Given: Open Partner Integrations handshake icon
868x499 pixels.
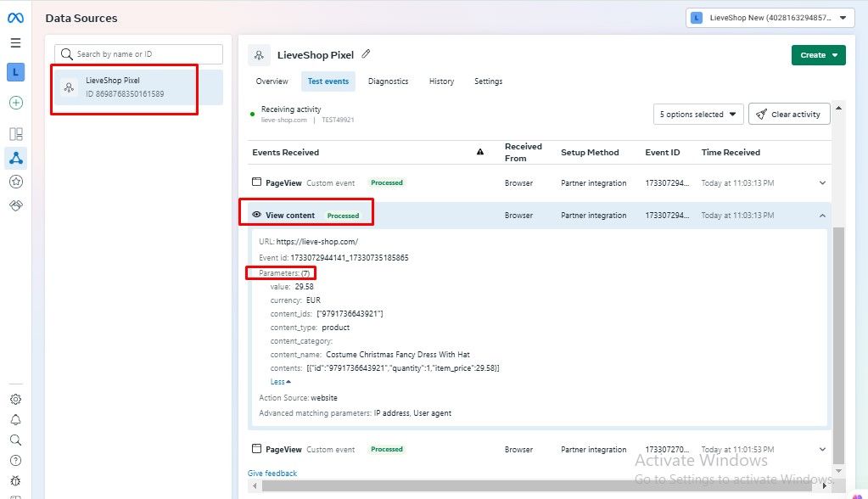Looking at the screenshot, I should click(15, 205).
